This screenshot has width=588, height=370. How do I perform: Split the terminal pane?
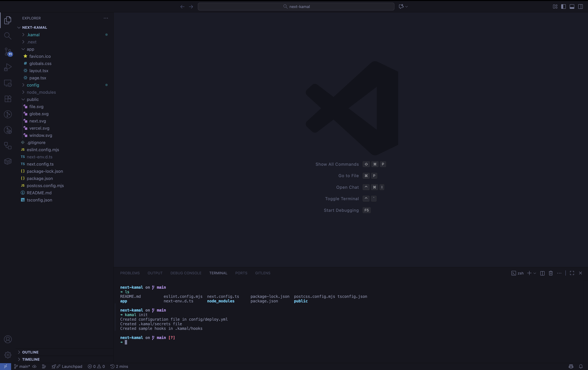(x=542, y=273)
